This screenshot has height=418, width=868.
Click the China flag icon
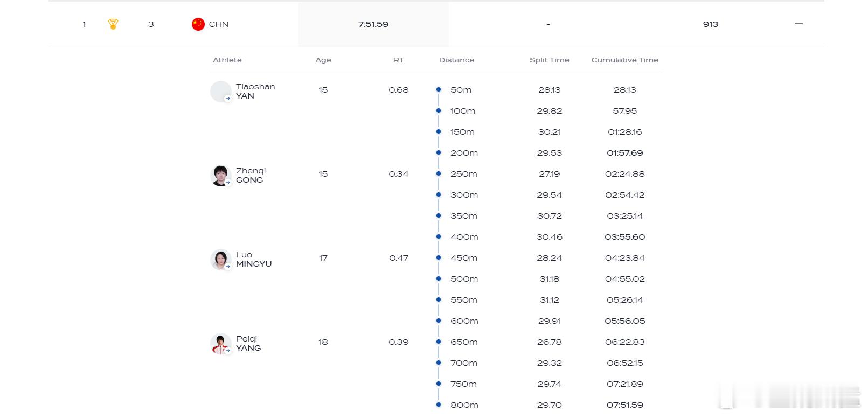[198, 24]
